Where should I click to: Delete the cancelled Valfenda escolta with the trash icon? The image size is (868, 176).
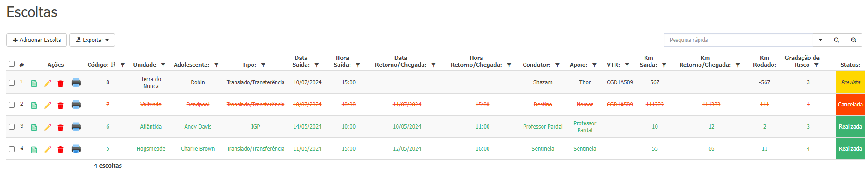coord(60,106)
